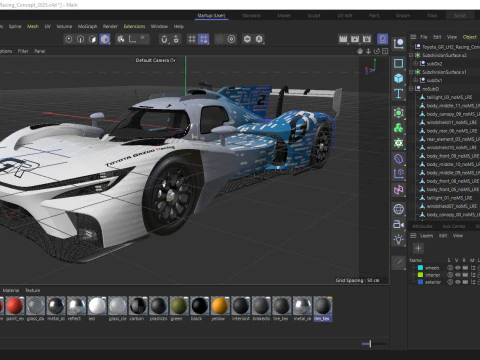
Task: Toggle visibility eye of wheels layer
Action: pos(458,268)
